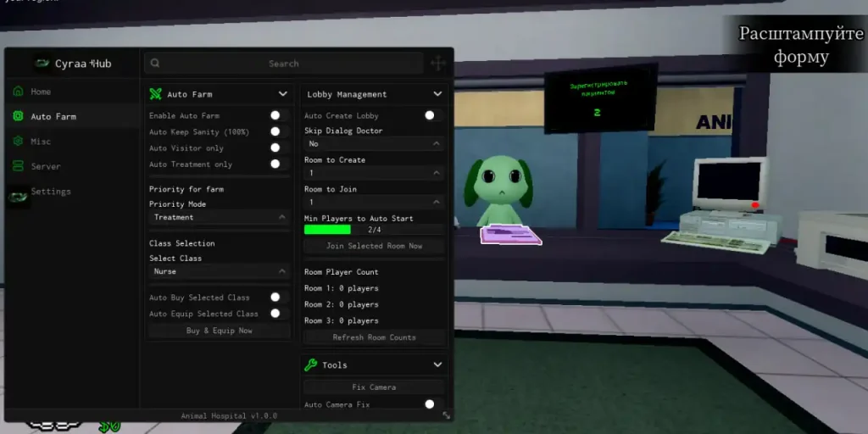
Task: Click the pink form on the desk
Action: [509, 234]
